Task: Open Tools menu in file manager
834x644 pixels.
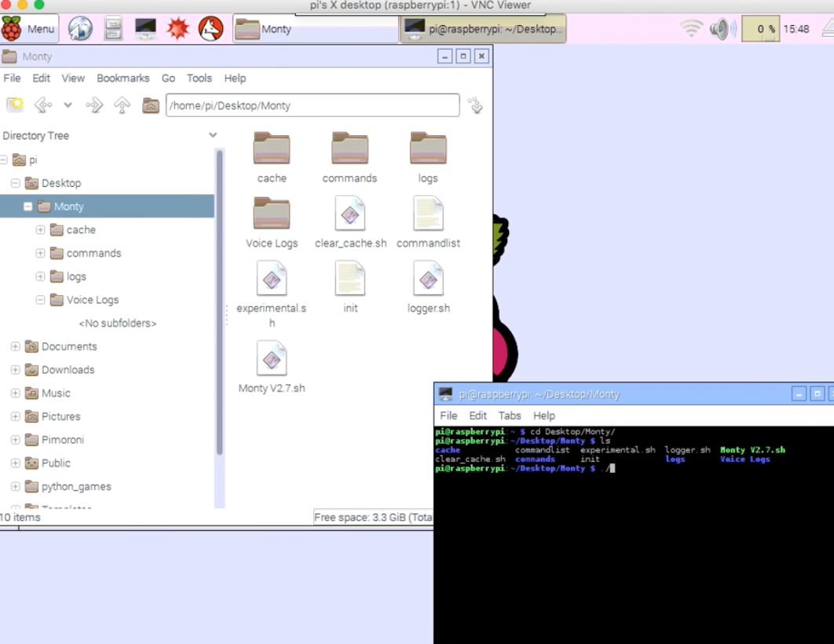Action: [199, 79]
